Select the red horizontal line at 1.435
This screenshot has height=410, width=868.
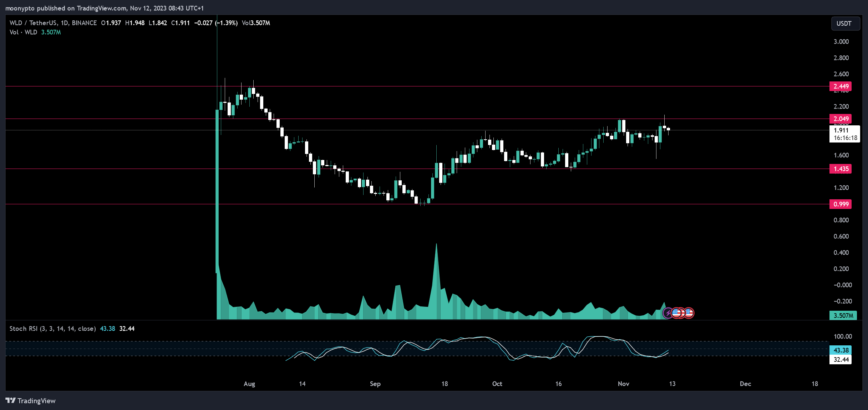click(417, 169)
